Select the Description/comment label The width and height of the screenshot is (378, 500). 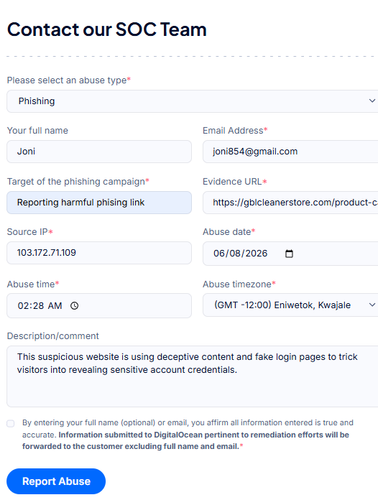click(53, 336)
